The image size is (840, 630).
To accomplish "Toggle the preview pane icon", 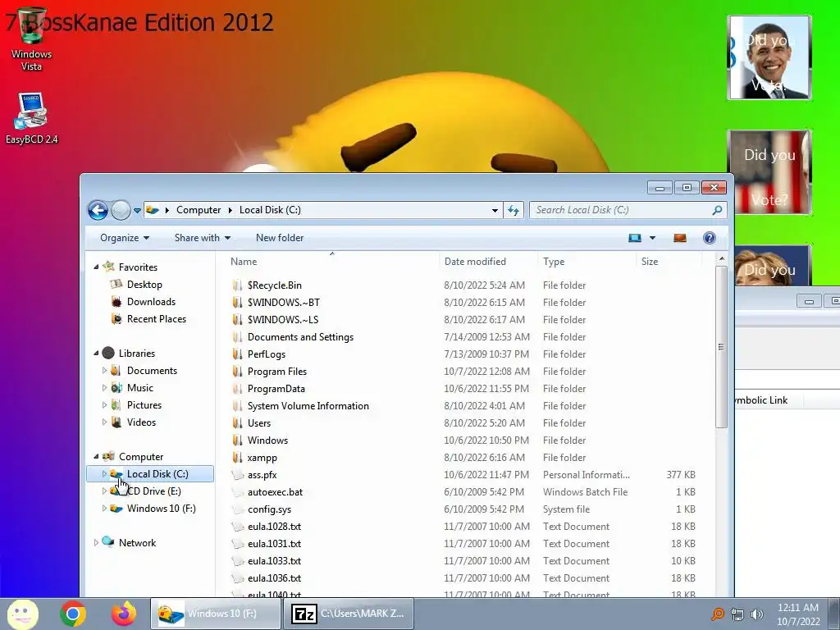I will (680, 238).
